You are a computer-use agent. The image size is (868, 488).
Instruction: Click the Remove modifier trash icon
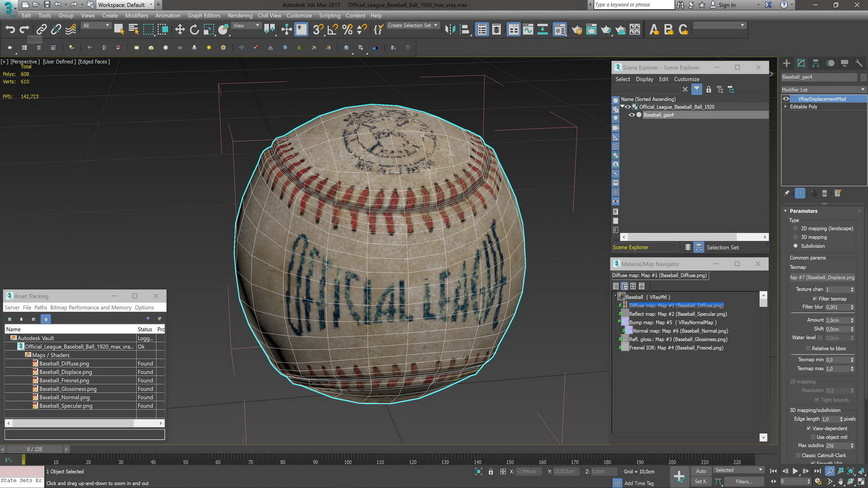click(825, 193)
